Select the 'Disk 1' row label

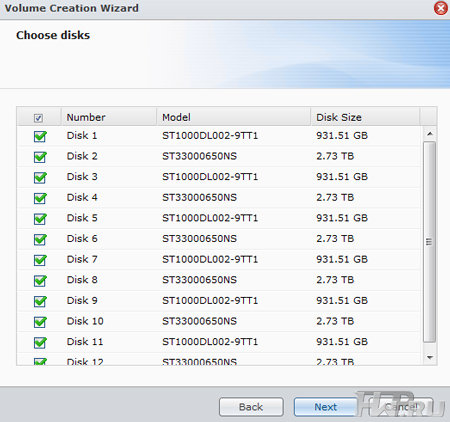tap(82, 136)
